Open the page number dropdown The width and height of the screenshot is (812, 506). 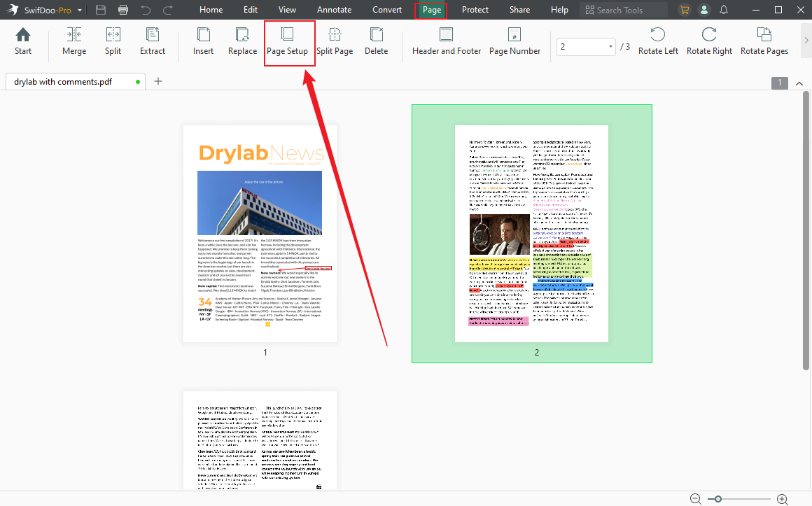coord(609,46)
